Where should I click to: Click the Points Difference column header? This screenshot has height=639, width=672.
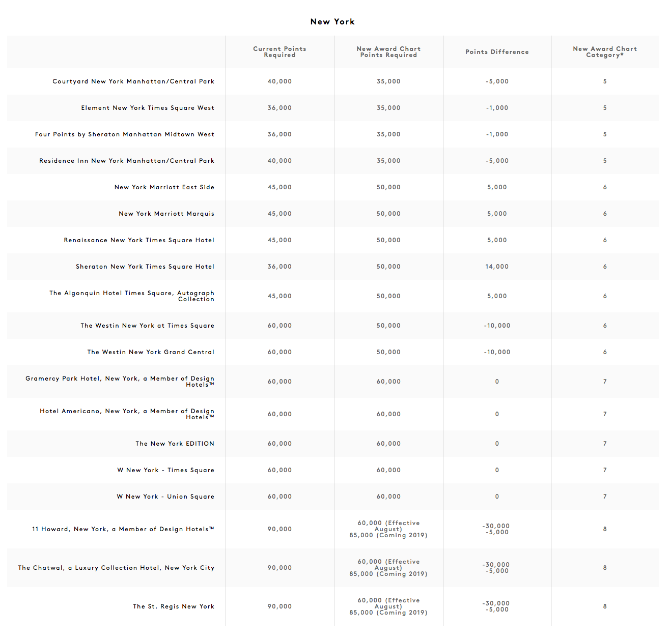point(497,52)
